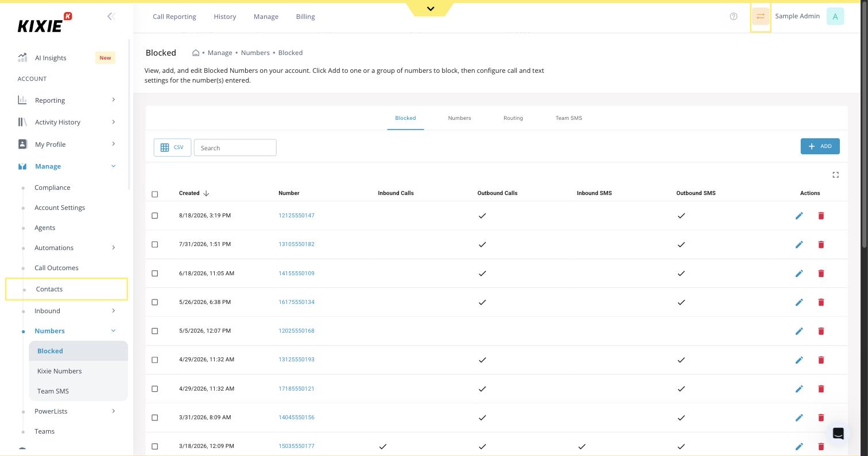Switch to the Numbers tab

click(x=459, y=118)
